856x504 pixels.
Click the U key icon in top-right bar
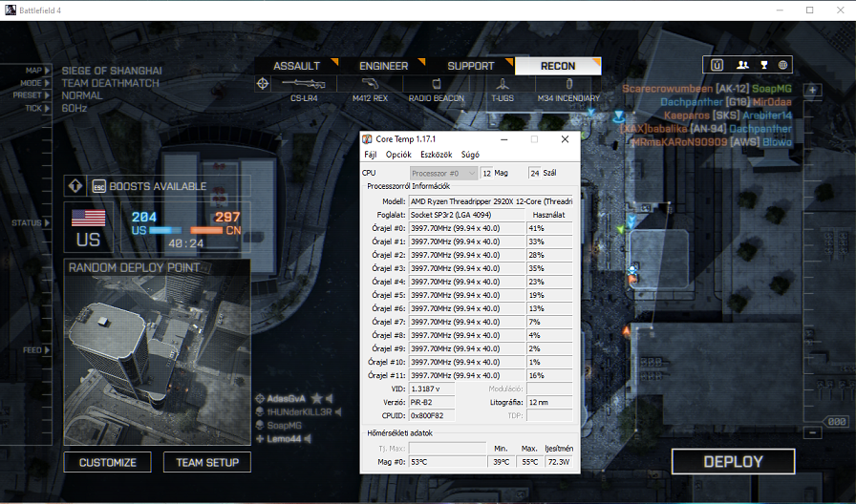pos(717,65)
